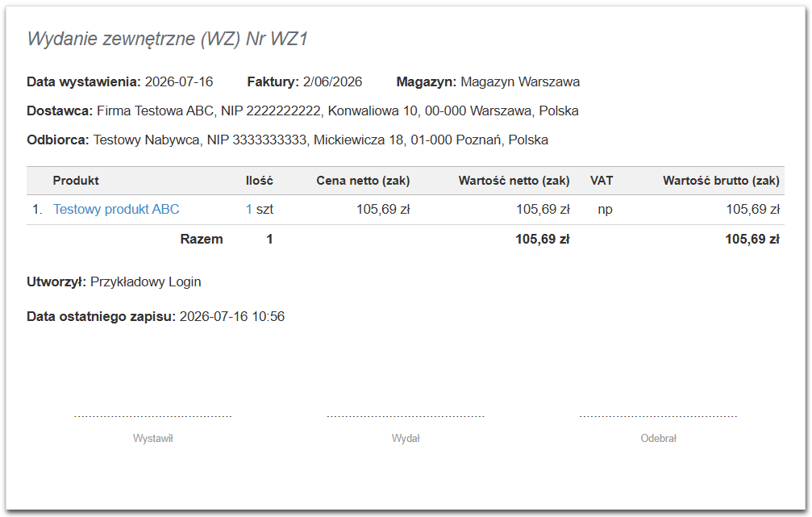Click the Cena netto (zak) header
Image resolution: width=812 pixels, height=517 pixels.
[x=363, y=181]
